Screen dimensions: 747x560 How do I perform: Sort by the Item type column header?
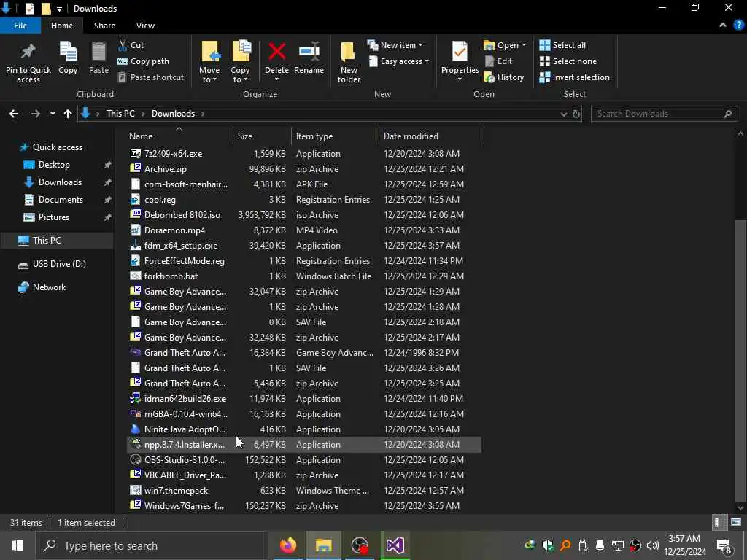click(334, 136)
